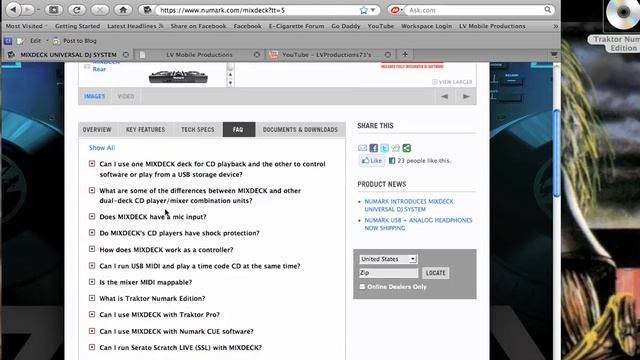The image size is (640, 360).
Task: Close the LV Mobile Productions tab
Action: (x=257, y=54)
